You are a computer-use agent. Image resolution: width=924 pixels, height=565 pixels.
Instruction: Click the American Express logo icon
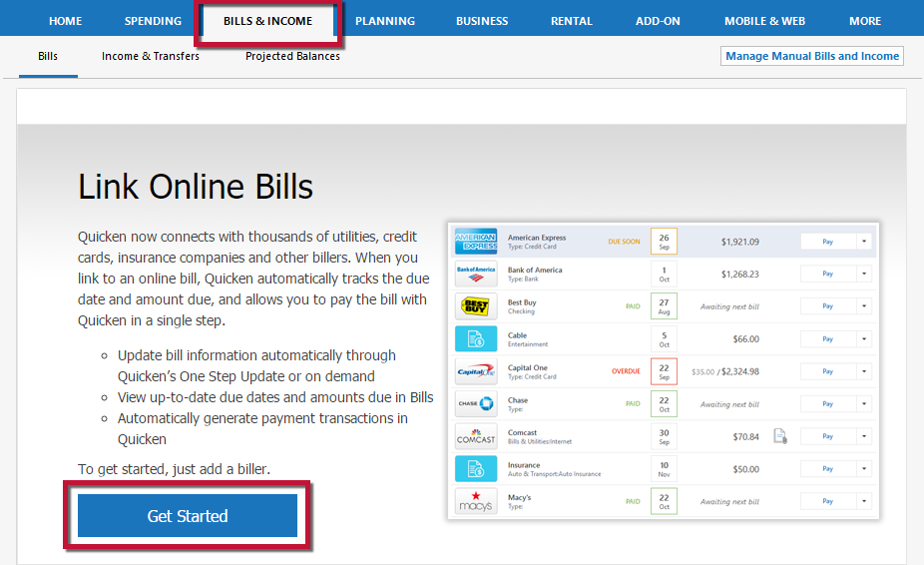pos(476,242)
